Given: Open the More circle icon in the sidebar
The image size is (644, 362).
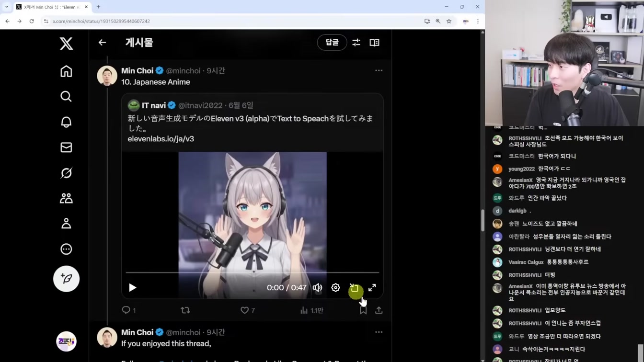Looking at the screenshot, I should tap(66, 249).
